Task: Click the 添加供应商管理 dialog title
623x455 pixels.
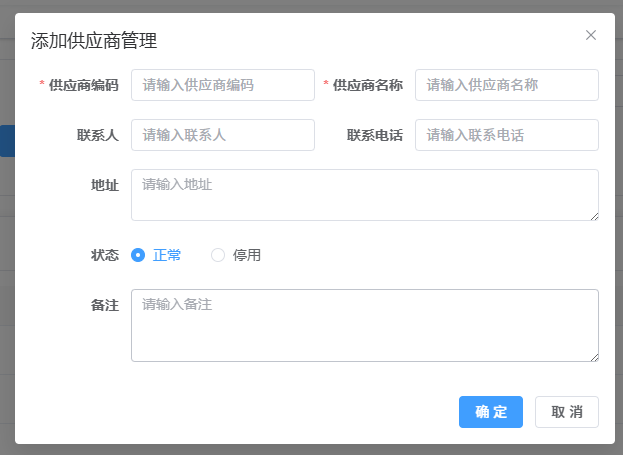Action: [x=94, y=41]
